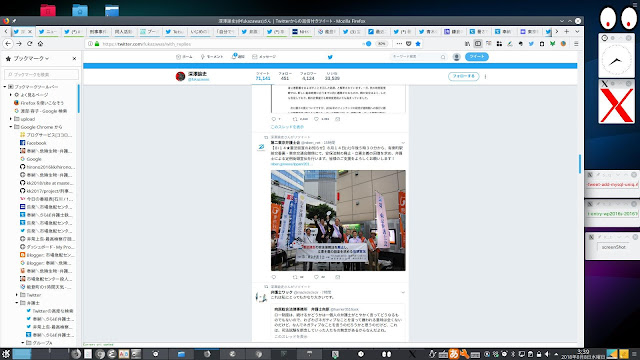Click the bookmark star in address bar

(418, 44)
